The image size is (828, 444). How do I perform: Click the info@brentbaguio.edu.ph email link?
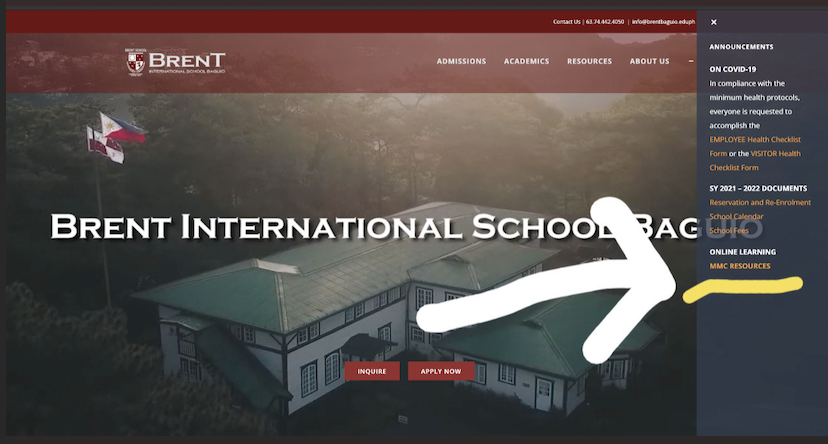tap(663, 22)
